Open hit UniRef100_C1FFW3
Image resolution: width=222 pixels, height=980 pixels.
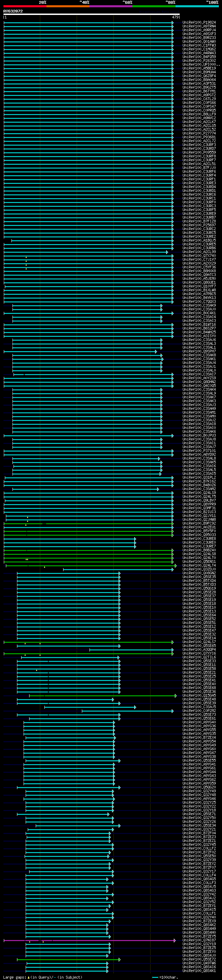coord(199,45)
